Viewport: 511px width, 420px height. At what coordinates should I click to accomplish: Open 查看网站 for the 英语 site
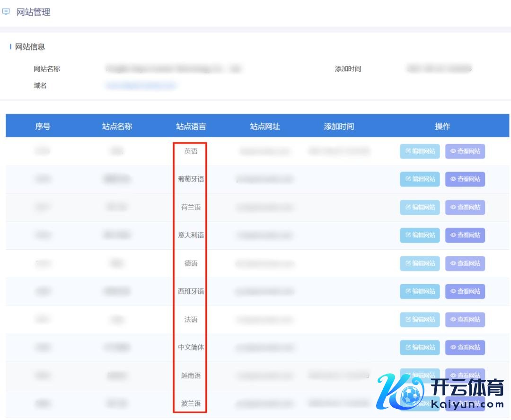tap(465, 151)
